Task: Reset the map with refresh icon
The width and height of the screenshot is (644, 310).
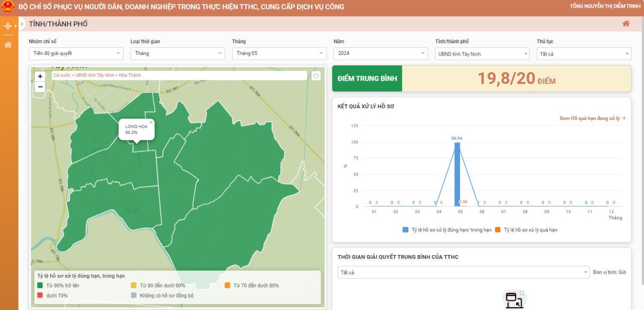Action: pos(316,76)
